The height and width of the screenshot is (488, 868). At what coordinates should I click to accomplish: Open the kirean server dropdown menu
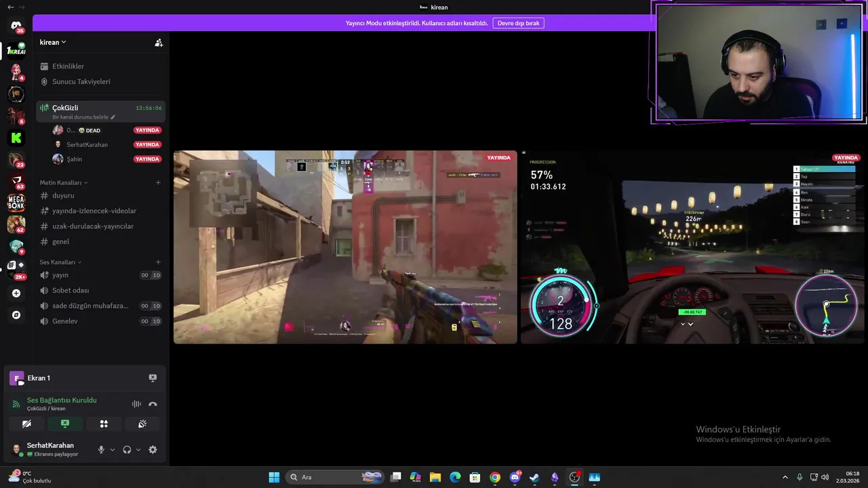[53, 42]
